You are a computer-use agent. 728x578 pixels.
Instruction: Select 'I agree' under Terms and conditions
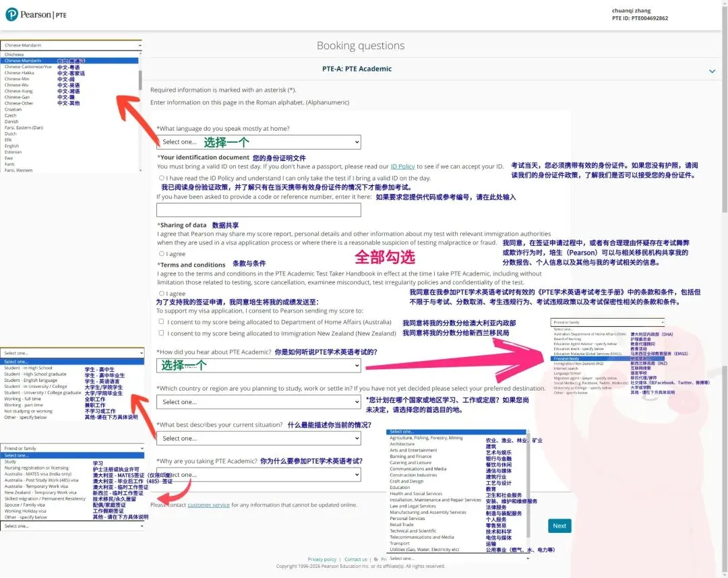[162, 293]
